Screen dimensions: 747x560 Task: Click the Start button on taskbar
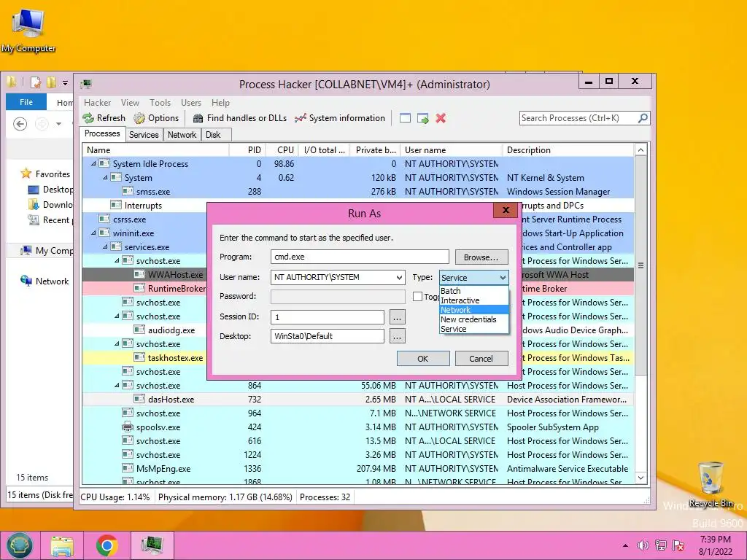pyautogui.click(x=20, y=545)
